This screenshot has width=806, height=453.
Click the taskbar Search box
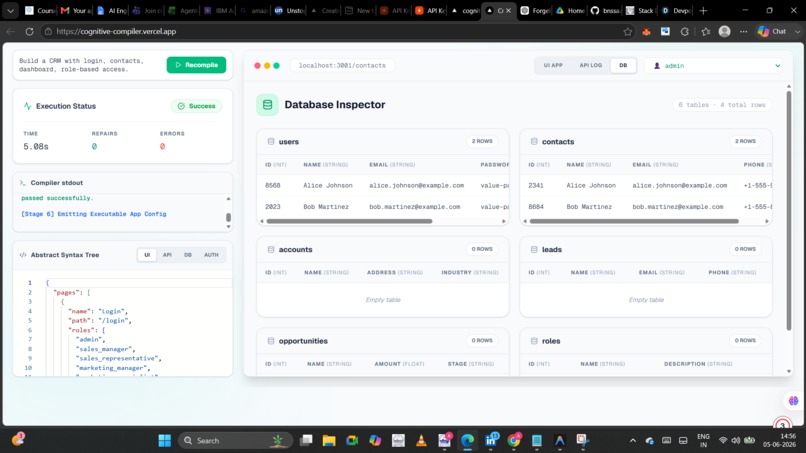pos(235,441)
